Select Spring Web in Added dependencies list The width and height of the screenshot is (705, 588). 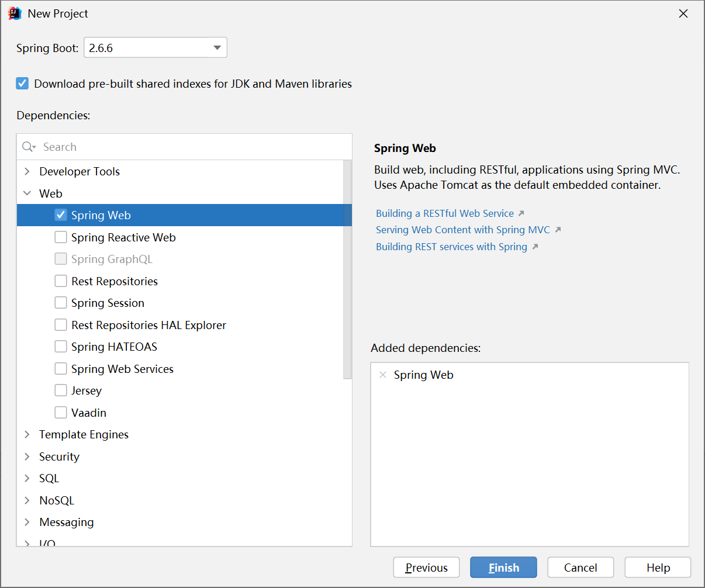(424, 375)
